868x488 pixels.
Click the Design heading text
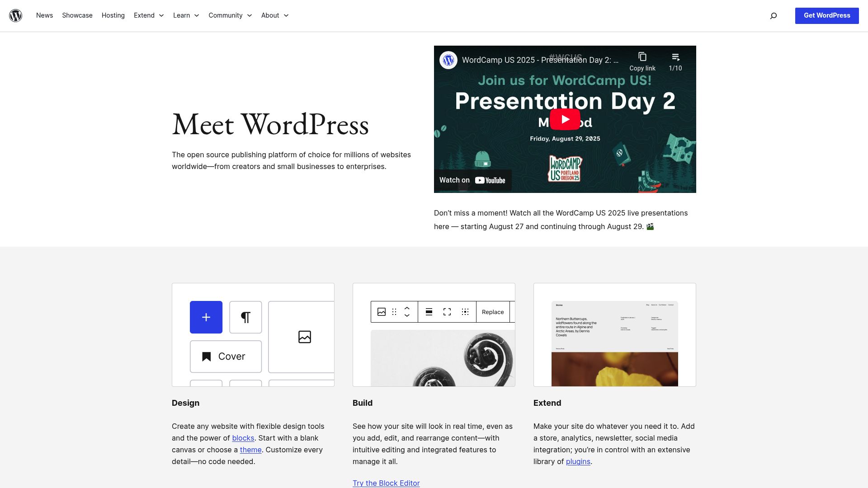click(185, 403)
